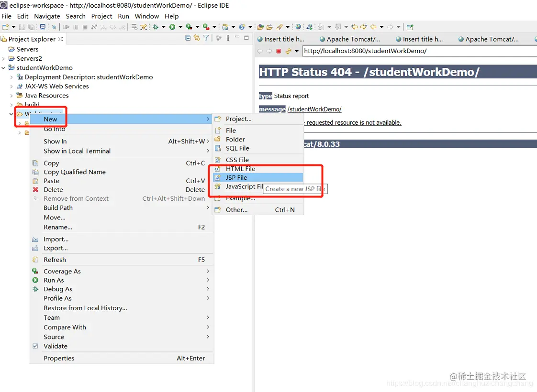This screenshot has height=392, width=537.
Task: Click the Project Explorer view tab
Action: click(x=33, y=39)
